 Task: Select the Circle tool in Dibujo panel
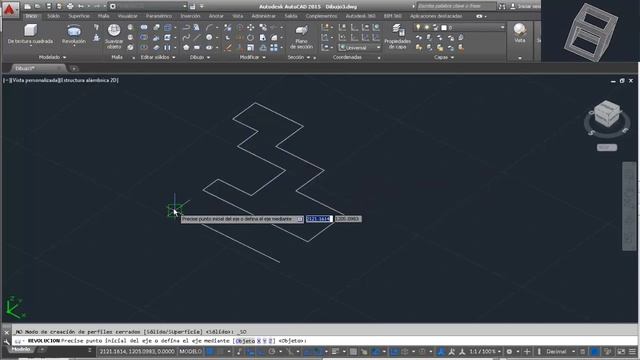point(209,38)
